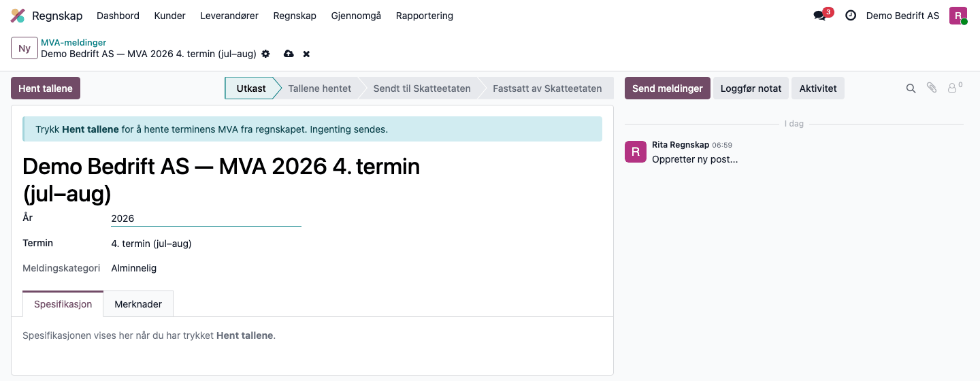This screenshot has width=980, height=381.
Task: Click the Aktivitet button
Action: click(818, 88)
